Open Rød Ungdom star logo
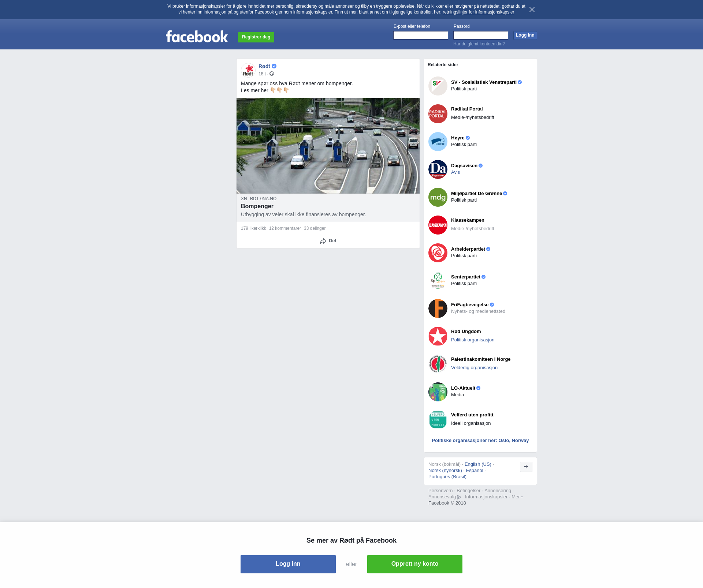 [438, 336]
